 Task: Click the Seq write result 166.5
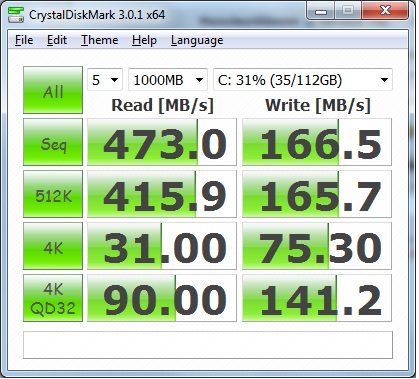pyautogui.click(x=317, y=142)
